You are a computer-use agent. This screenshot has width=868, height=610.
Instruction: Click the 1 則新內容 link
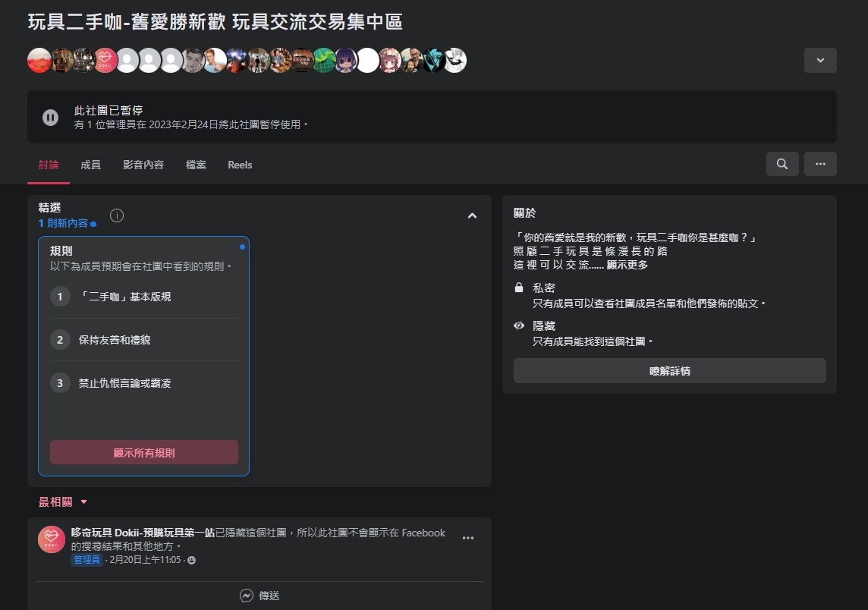click(63, 223)
